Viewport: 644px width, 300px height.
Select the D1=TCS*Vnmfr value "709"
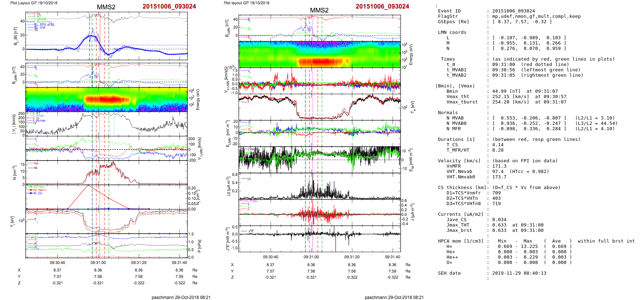(496, 193)
